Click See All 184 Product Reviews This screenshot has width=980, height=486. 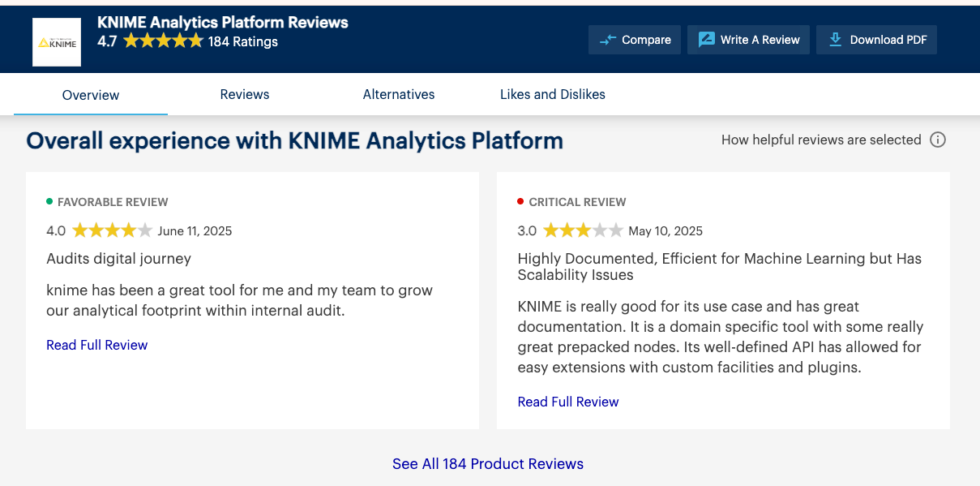(488, 464)
